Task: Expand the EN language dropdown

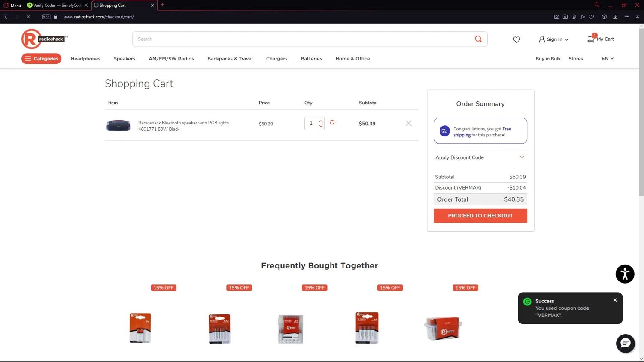Action: tap(608, 58)
